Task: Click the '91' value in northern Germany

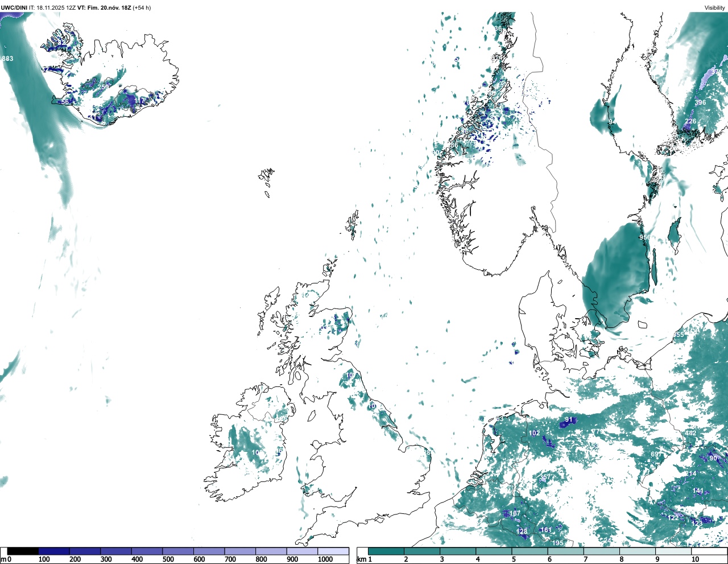Action: 568,420
